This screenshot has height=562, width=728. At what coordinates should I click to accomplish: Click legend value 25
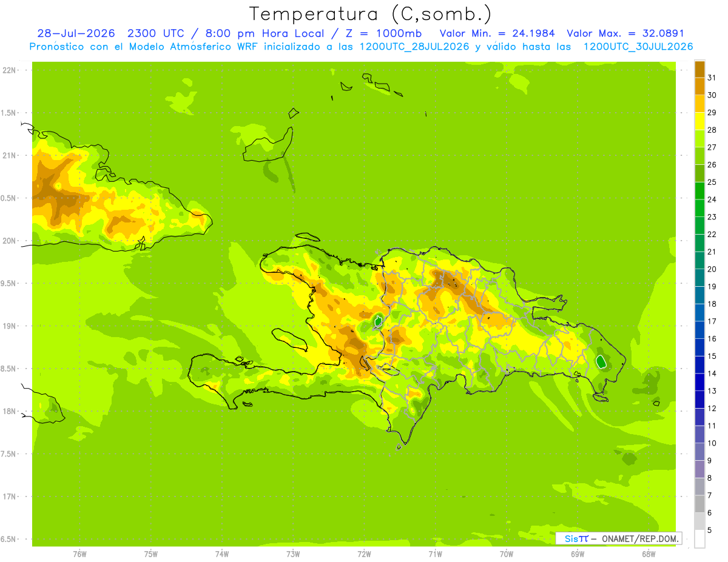[x=712, y=182]
